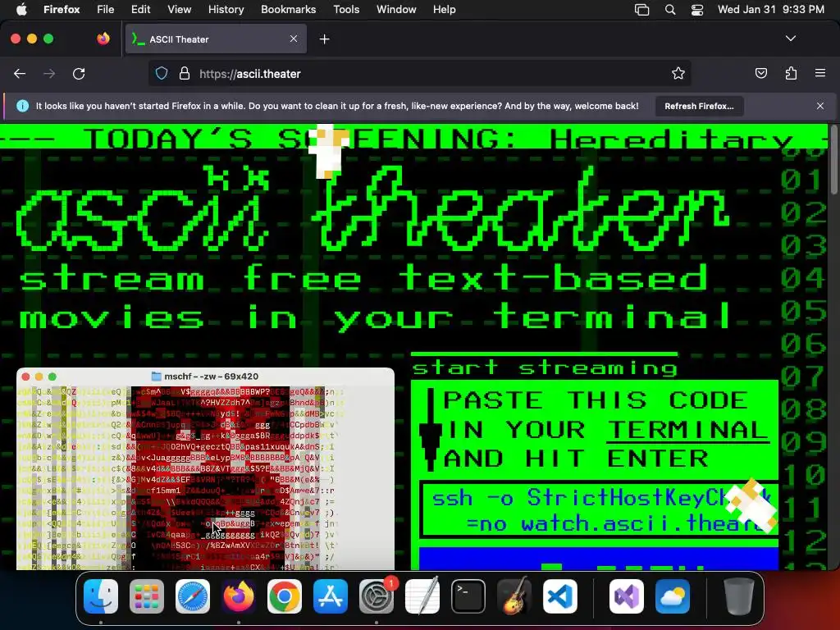Viewport: 840px width, 630px height.
Task: Click the blue bar below the ssh command
Action: click(x=598, y=559)
